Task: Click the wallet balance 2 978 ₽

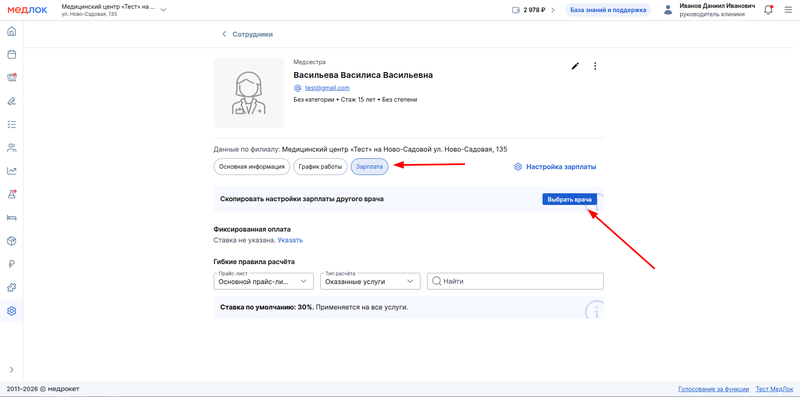Action: (x=533, y=10)
